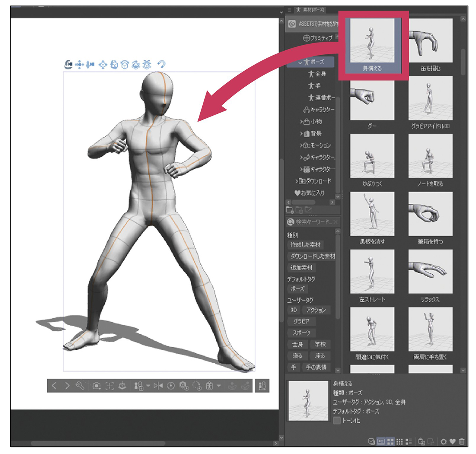Click the trash icon to delete the material

point(462,441)
